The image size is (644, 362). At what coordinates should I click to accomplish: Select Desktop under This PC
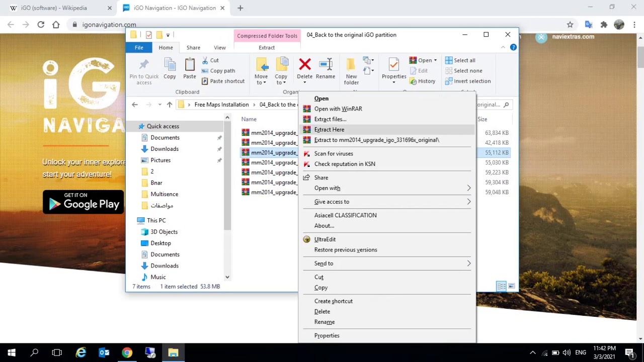click(160, 243)
